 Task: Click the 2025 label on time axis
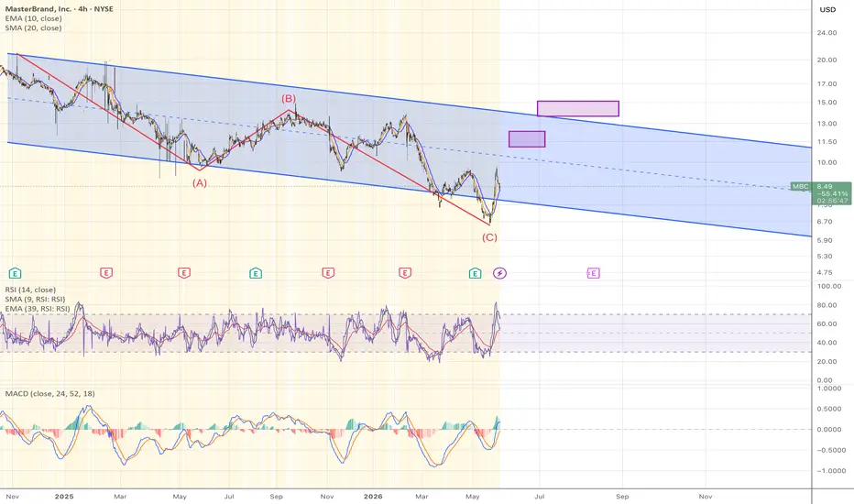point(64,497)
